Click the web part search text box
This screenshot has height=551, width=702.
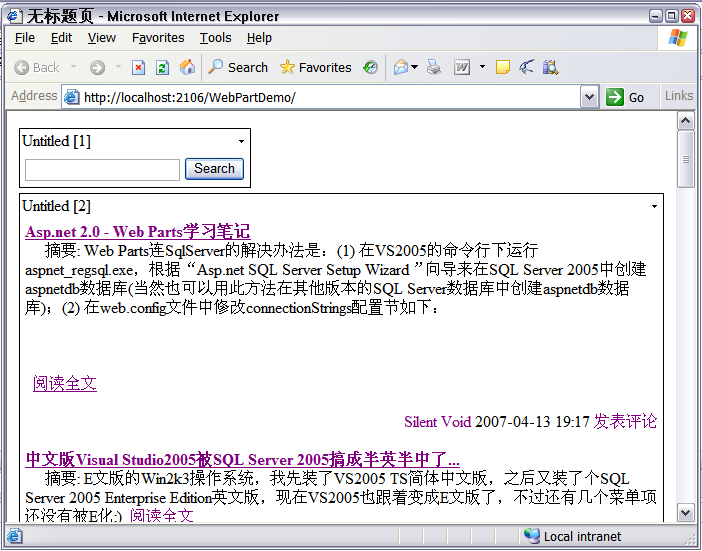(x=102, y=170)
